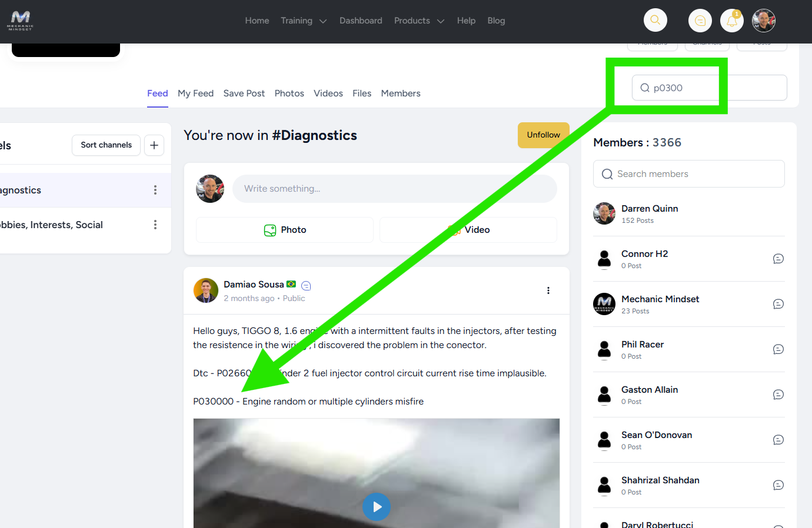Image resolution: width=812 pixels, height=528 pixels.
Task: Click the Mechanic Mindset logo
Action: 21,21
